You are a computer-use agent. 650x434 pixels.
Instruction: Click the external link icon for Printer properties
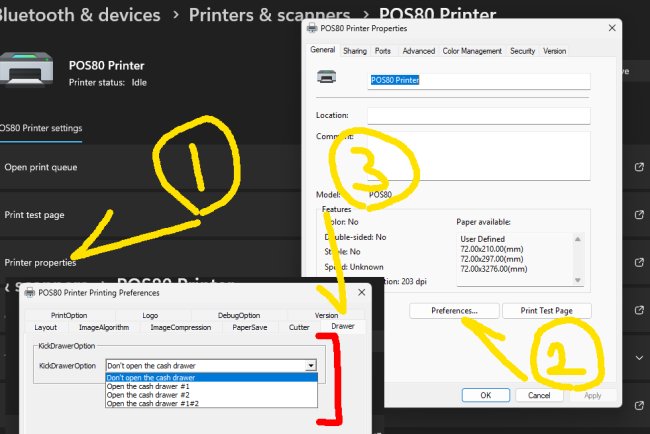(x=639, y=262)
